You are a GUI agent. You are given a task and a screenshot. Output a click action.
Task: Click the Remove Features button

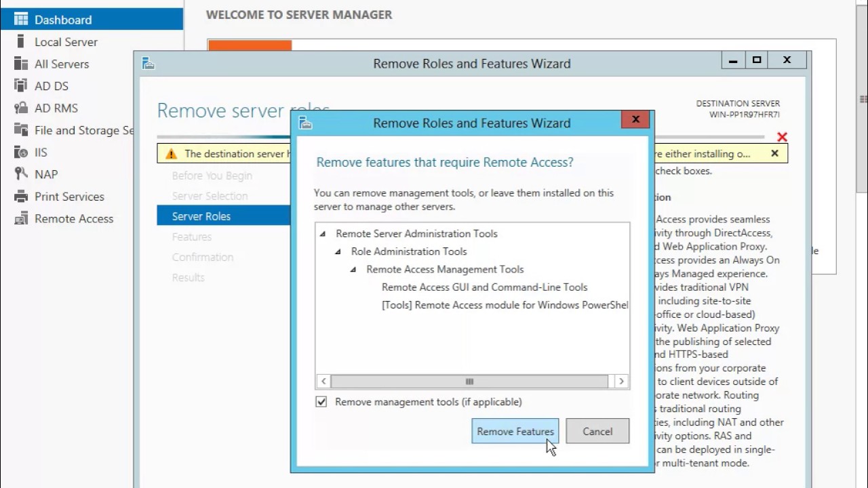point(515,431)
